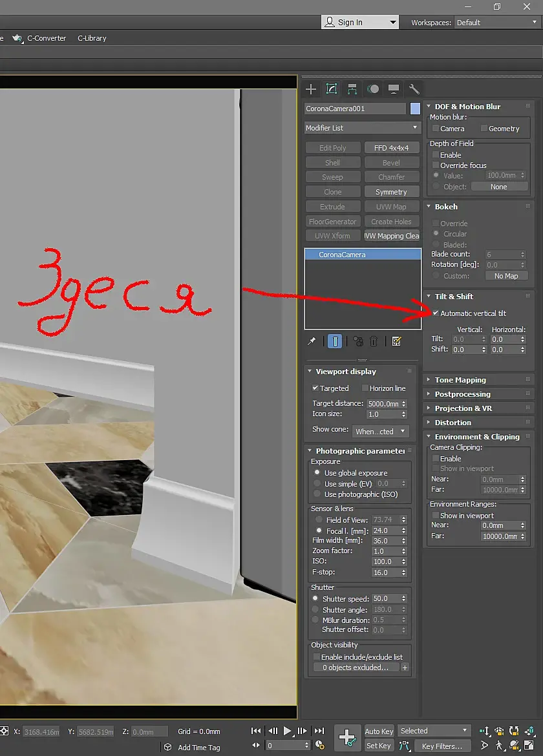Click the Pin Stack icon
Image resolution: width=543 pixels, height=756 pixels.
[x=312, y=341]
